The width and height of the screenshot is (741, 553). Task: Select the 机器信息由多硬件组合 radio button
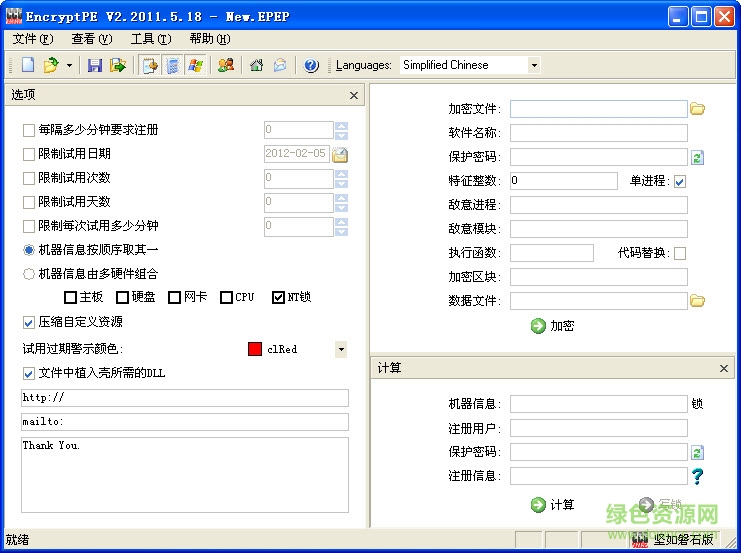[29, 273]
